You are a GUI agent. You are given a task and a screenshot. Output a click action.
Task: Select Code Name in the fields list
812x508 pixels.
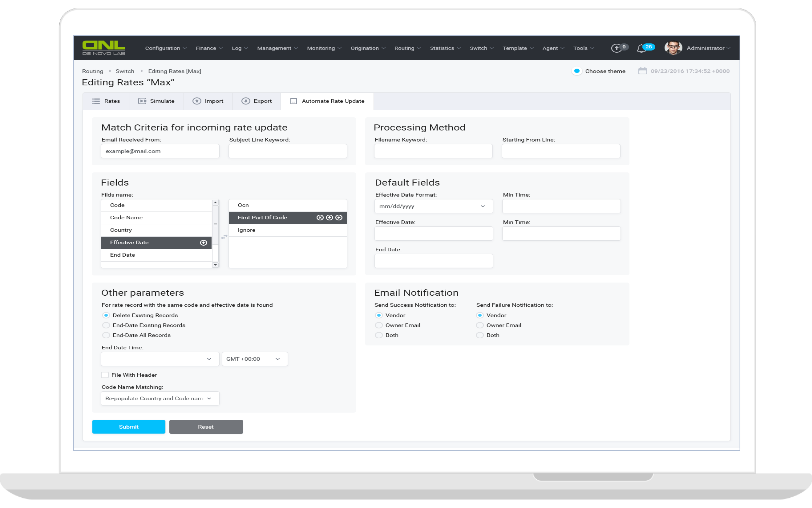tap(156, 218)
